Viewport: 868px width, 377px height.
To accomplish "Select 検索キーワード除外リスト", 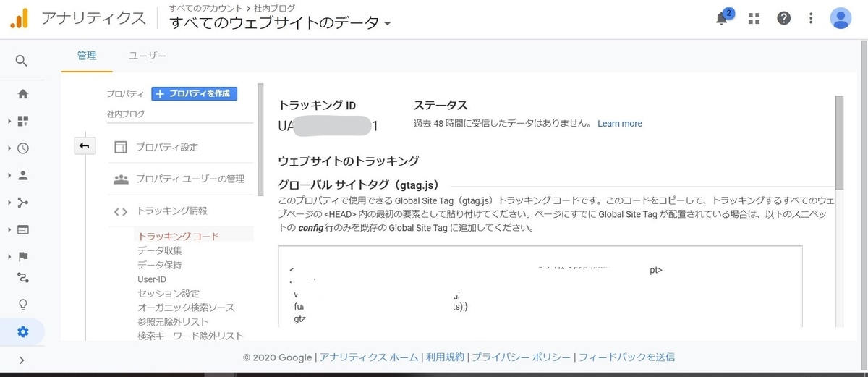I will click(190, 336).
